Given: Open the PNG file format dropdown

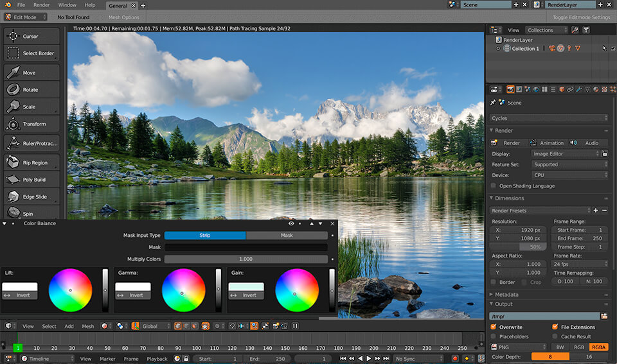Looking at the screenshot, I should click(x=519, y=347).
